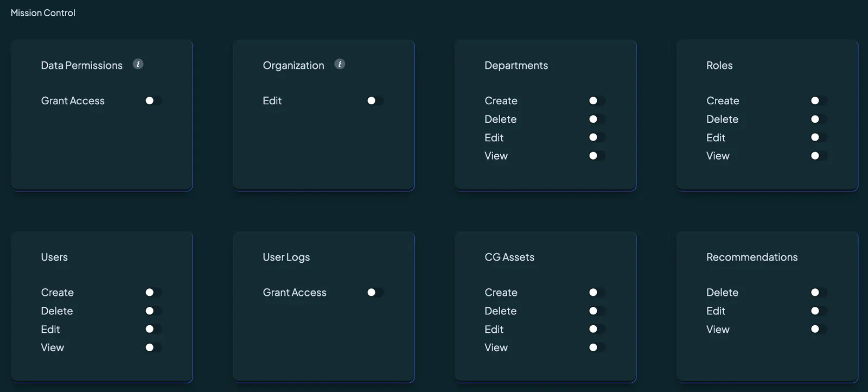Click the Organization card title

coord(293,66)
